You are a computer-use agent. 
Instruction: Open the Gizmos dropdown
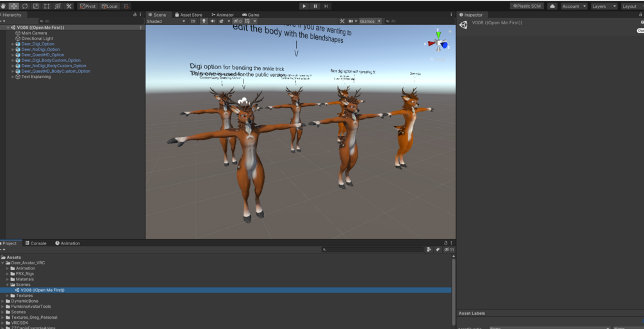[x=370, y=21]
